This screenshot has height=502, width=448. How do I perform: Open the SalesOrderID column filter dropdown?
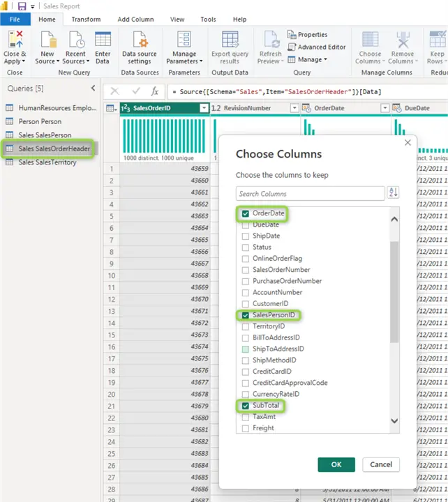[x=204, y=108]
